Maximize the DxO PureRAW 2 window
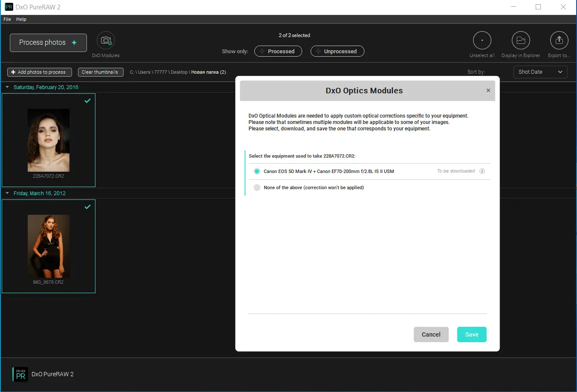The height and width of the screenshot is (392, 577). pyautogui.click(x=538, y=7)
